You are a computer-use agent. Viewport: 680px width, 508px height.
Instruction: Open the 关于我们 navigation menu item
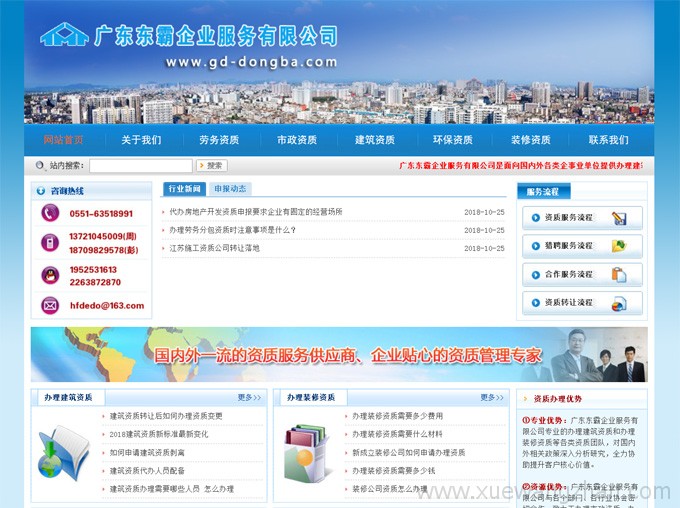(x=141, y=140)
